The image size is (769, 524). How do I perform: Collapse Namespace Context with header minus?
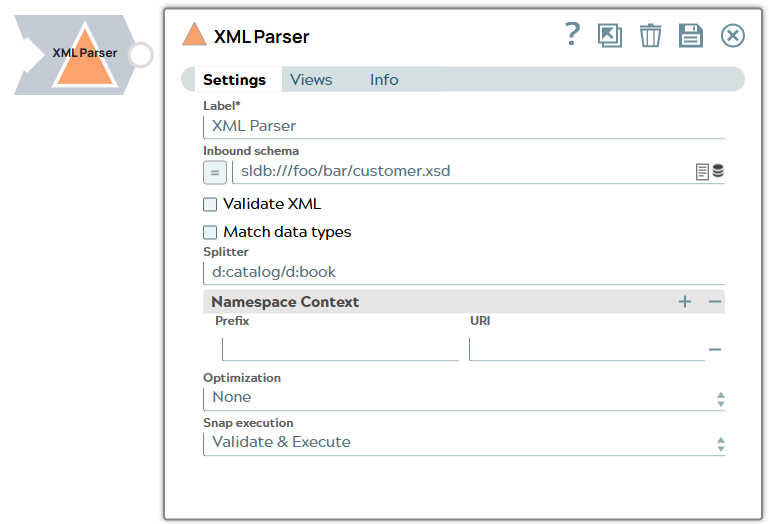click(715, 302)
